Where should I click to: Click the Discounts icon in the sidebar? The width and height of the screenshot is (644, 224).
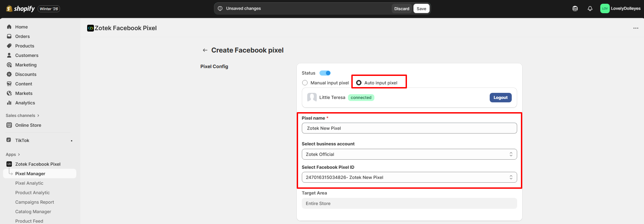point(9,74)
